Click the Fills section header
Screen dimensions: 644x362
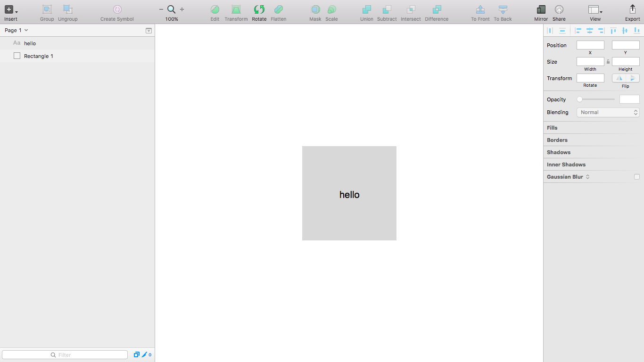coord(552,128)
